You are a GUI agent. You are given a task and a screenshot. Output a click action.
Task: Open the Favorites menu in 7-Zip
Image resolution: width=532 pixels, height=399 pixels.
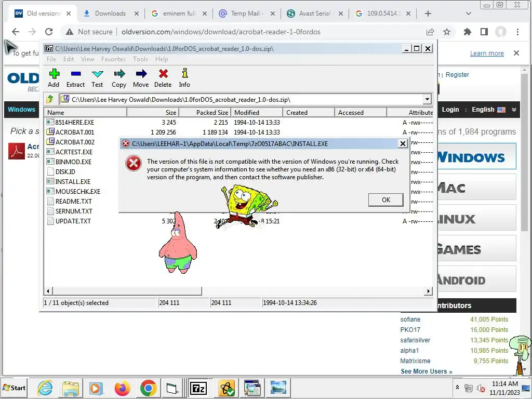click(113, 59)
